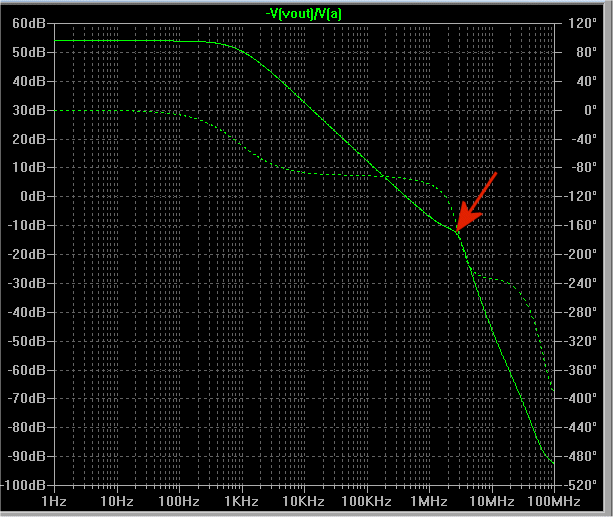Click the 10MHz frequency axis label

tap(491, 501)
